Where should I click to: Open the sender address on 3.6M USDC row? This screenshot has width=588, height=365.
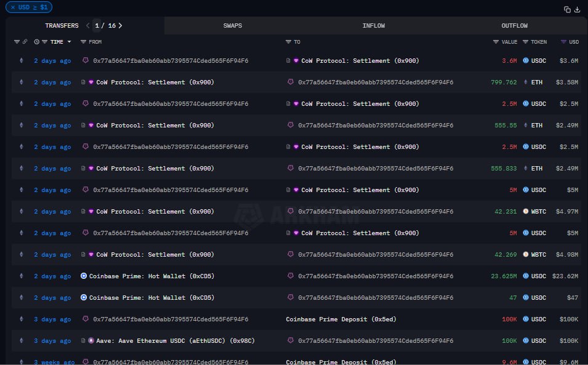(x=171, y=60)
